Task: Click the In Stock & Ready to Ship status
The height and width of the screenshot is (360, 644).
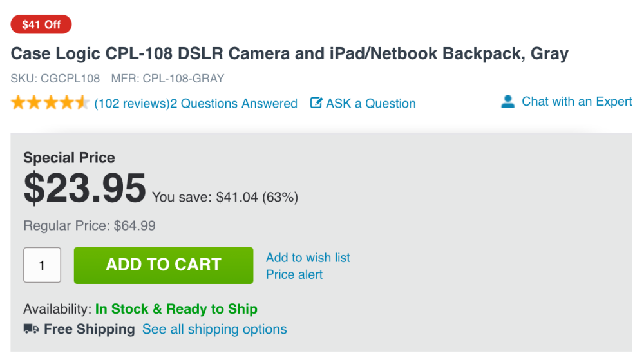Action: [176, 309]
